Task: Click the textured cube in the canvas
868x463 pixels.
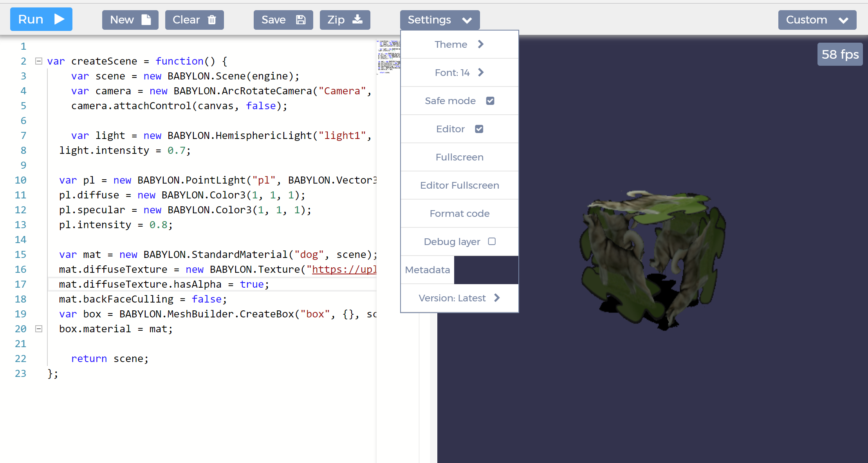Action: [653, 260]
